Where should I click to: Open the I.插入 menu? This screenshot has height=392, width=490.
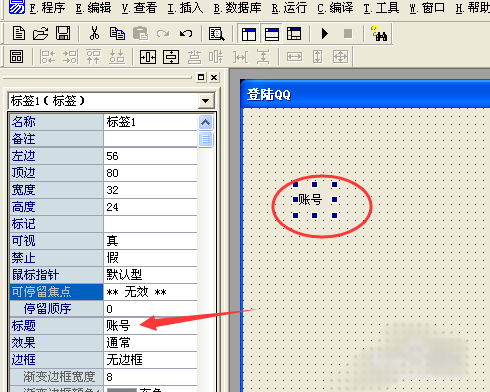tap(185, 8)
